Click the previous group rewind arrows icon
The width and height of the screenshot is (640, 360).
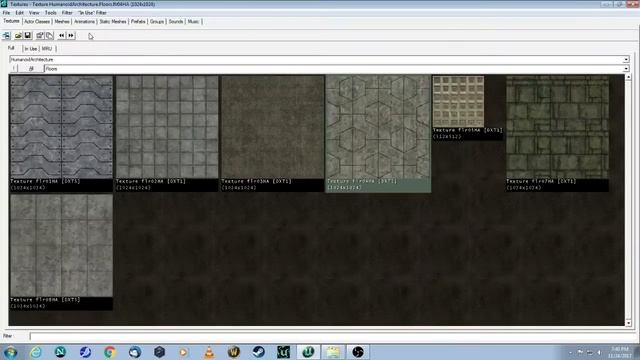point(62,36)
